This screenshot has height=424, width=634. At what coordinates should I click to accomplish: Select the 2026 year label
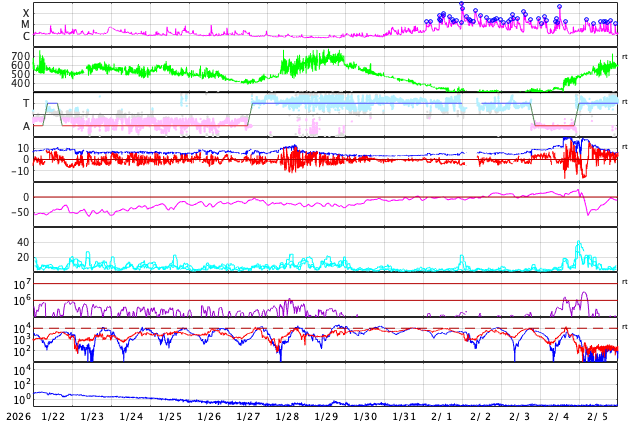[16, 416]
